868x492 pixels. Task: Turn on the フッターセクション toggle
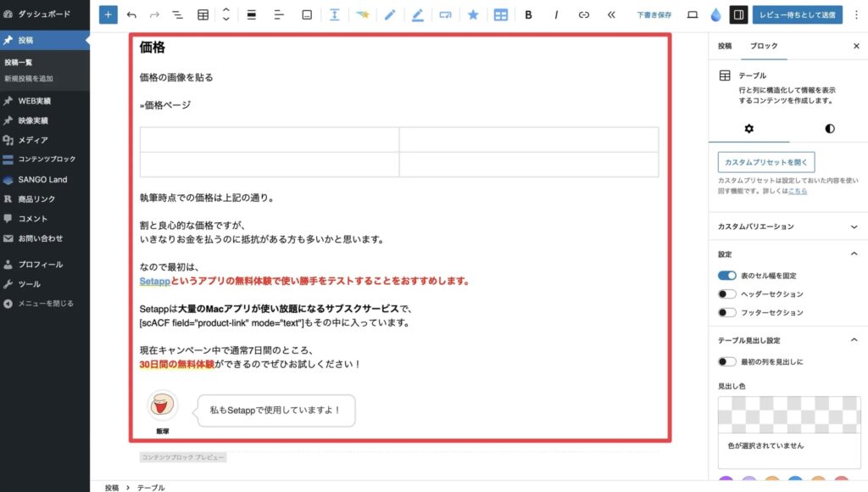coord(726,313)
